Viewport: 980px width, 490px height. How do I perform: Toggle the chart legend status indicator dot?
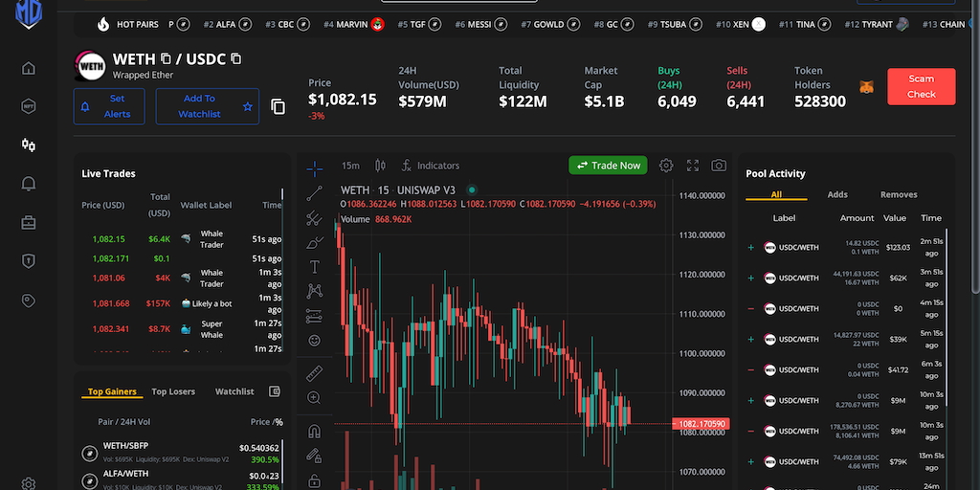[x=472, y=190]
